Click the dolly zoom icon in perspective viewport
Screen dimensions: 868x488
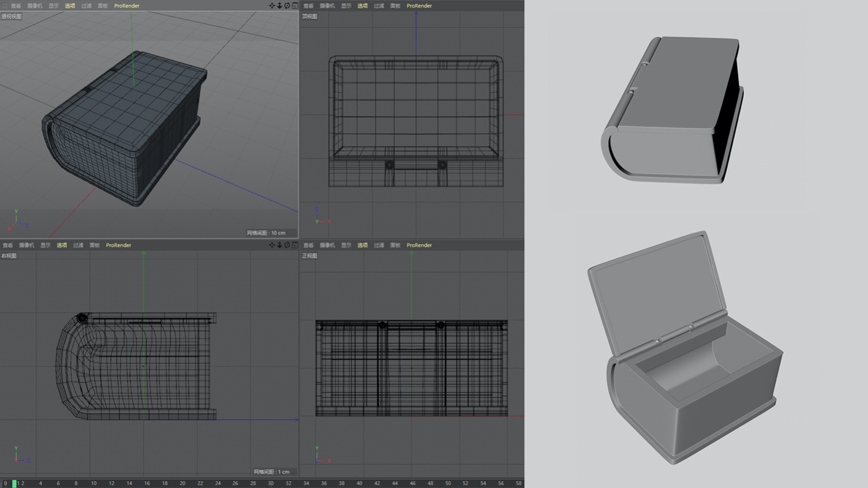tap(279, 5)
